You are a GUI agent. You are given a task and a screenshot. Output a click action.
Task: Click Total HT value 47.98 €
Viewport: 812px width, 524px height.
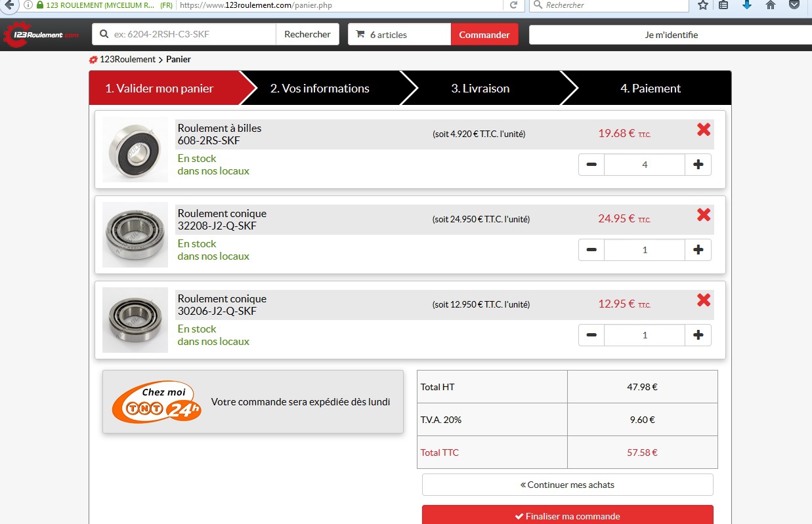642,387
